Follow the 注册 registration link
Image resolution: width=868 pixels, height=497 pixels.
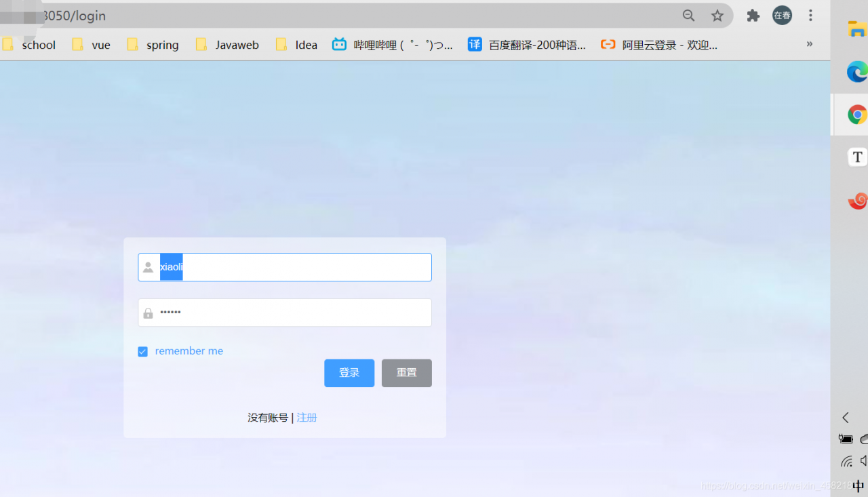click(x=307, y=417)
